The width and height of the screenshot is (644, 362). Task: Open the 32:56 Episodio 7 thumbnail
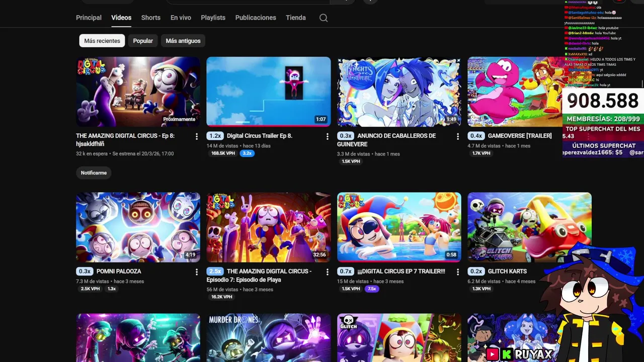(269, 227)
